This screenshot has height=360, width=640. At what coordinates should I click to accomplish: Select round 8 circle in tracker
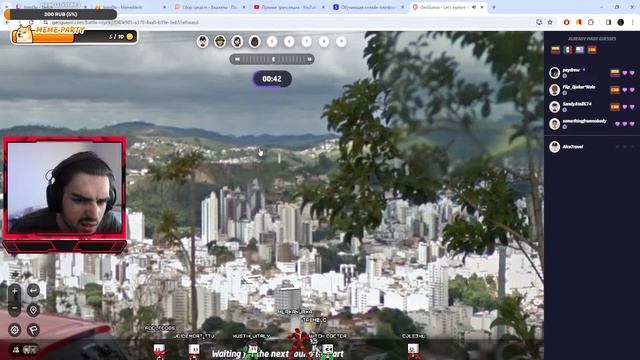[324, 41]
